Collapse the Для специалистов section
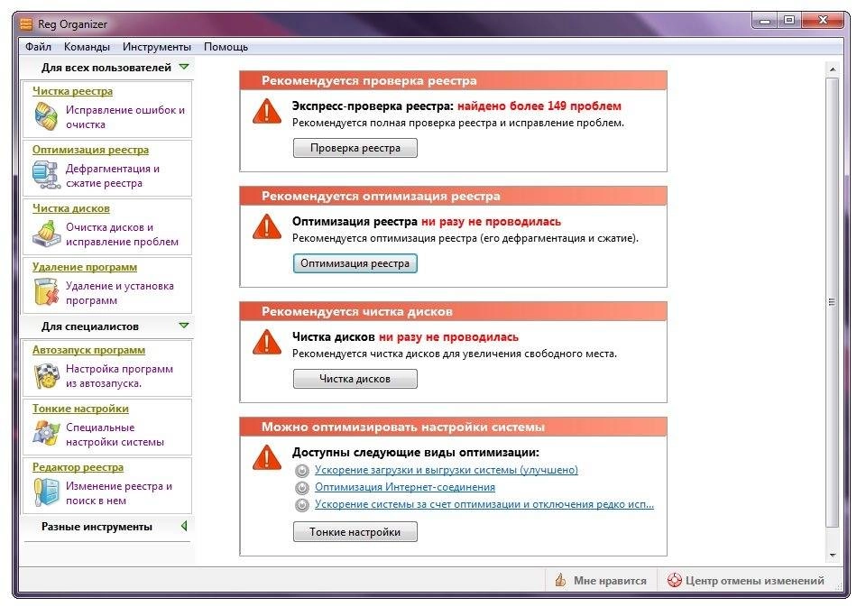The width and height of the screenshot is (866, 616). (x=184, y=326)
